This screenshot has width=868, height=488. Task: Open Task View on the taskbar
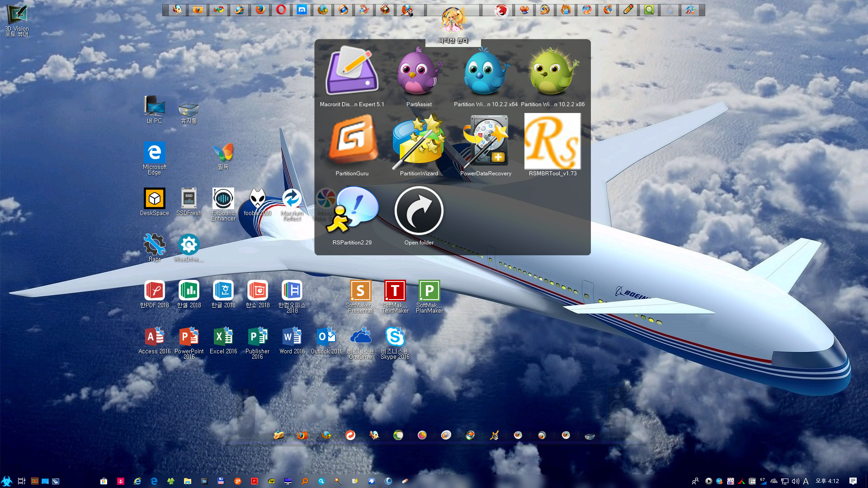[x=21, y=481]
